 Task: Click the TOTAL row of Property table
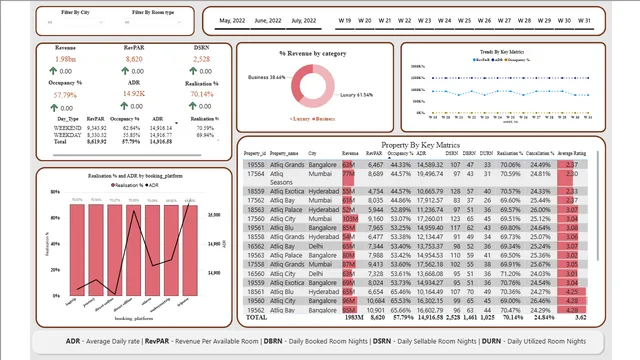tap(416, 317)
